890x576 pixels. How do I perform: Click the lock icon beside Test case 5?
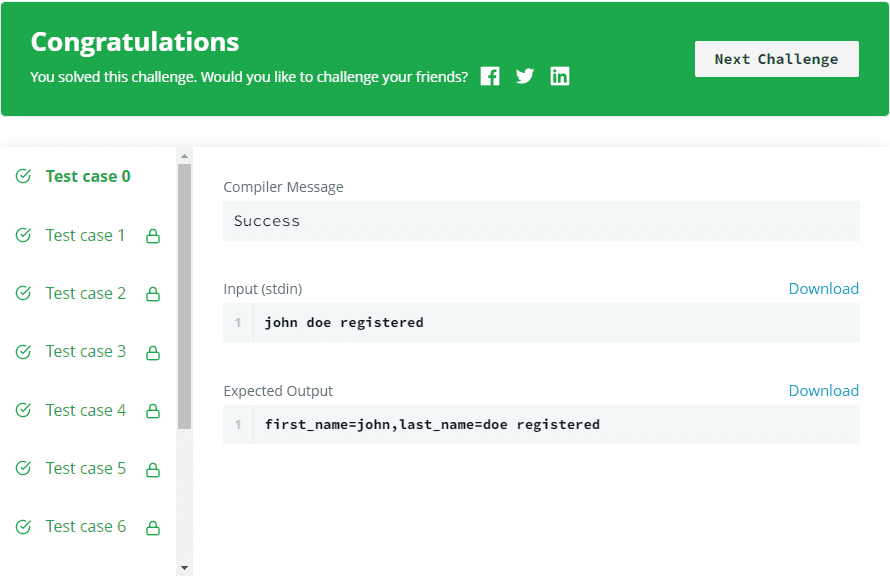(153, 470)
